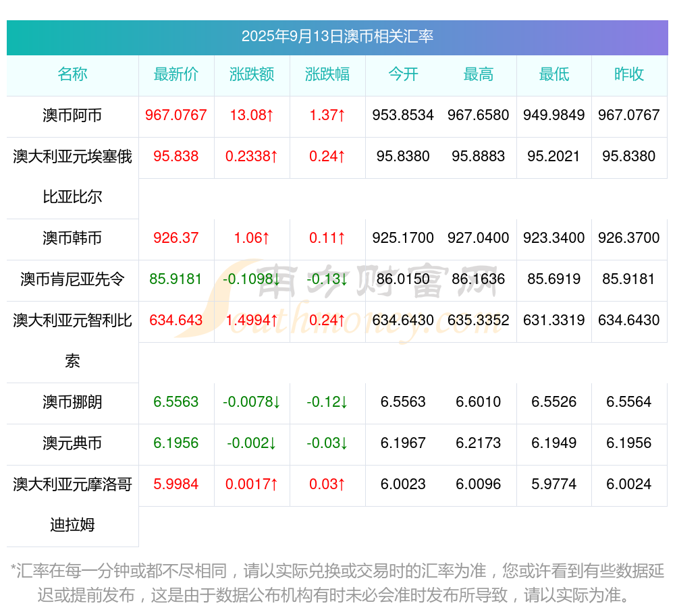Click the 澳币肯尼亚先令 row name
This screenshot has height=616, width=675.
click(x=72, y=279)
